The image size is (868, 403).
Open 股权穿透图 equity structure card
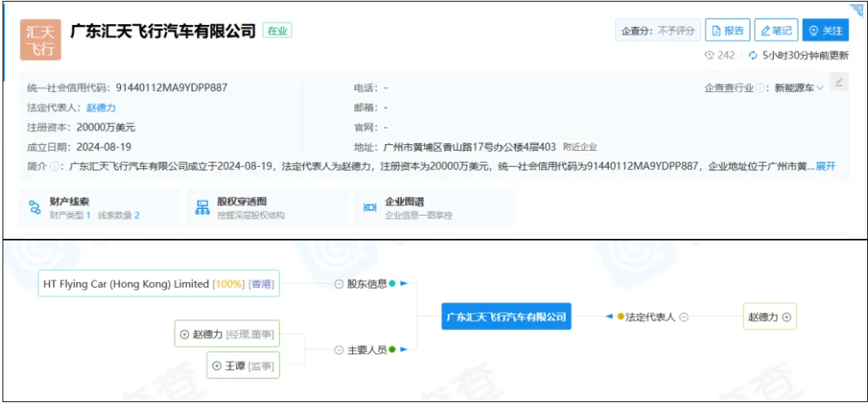pyautogui.click(x=268, y=208)
